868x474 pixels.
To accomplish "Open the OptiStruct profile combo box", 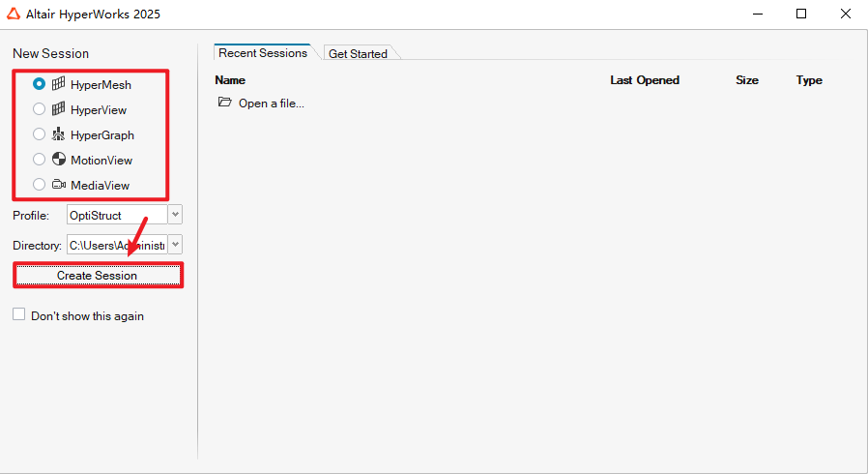I will pos(116,215).
